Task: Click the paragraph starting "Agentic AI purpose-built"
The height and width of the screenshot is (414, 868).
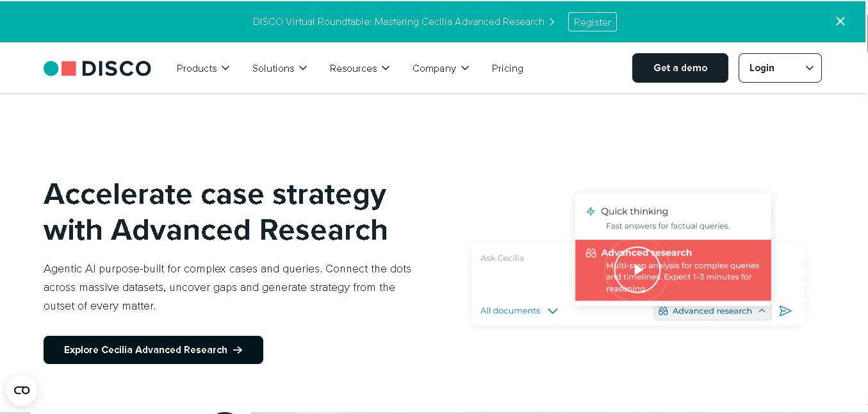Action: click(227, 287)
